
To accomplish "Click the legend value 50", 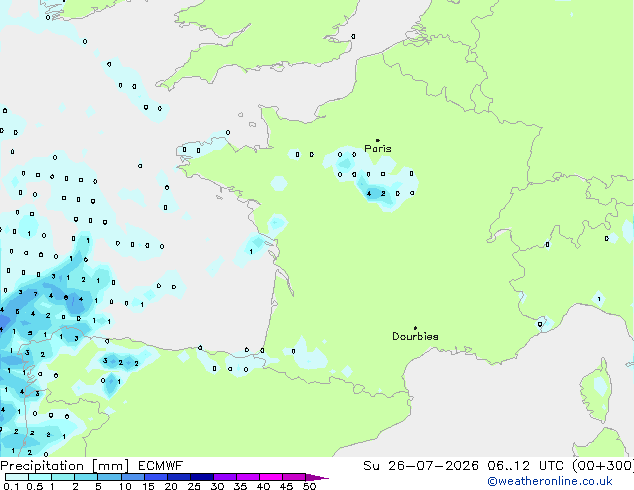I will coord(310,486).
